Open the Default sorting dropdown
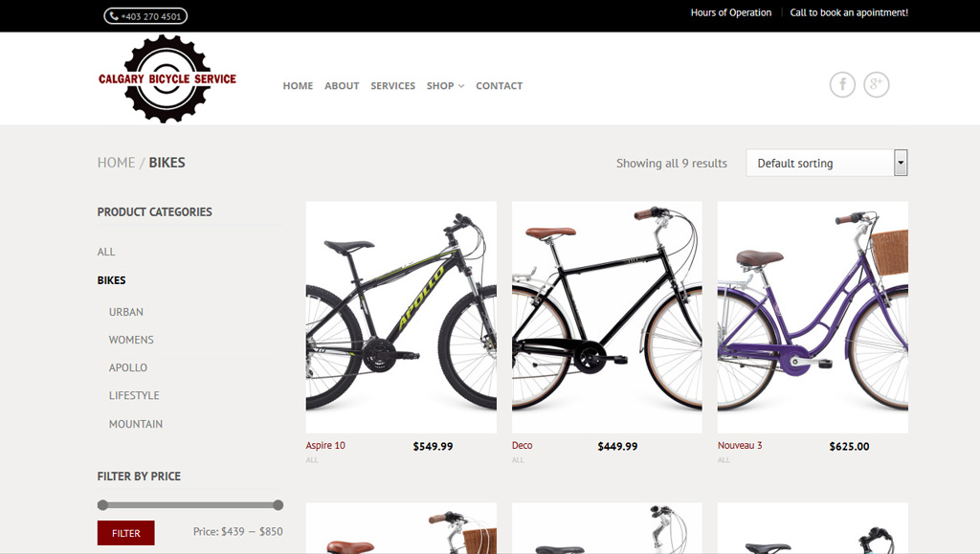The width and height of the screenshot is (980, 554). coord(826,163)
